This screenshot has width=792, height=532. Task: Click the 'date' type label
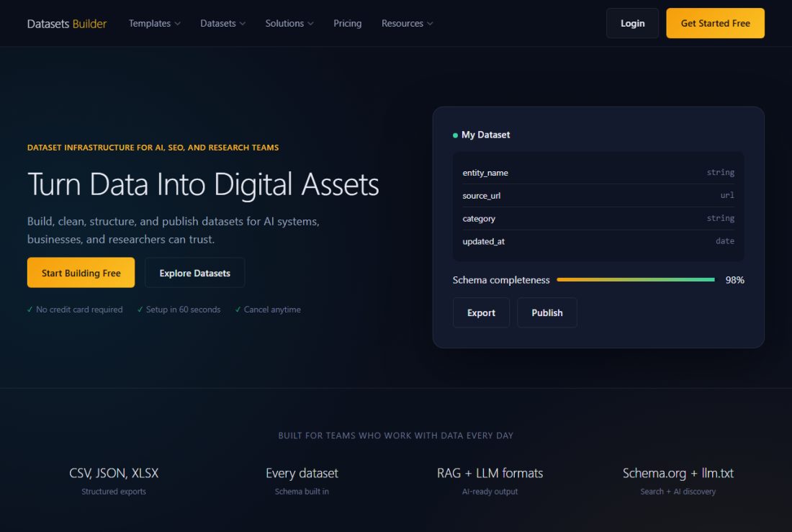(x=725, y=241)
